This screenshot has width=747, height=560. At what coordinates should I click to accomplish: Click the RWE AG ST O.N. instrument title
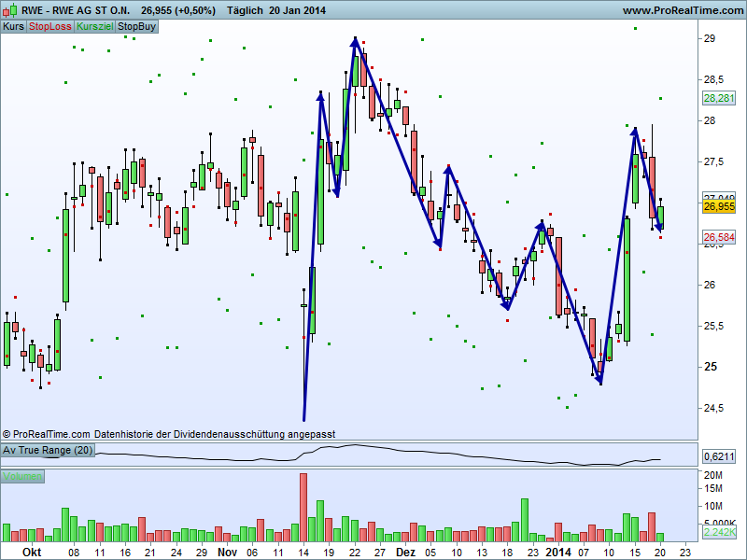click(x=76, y=10)
